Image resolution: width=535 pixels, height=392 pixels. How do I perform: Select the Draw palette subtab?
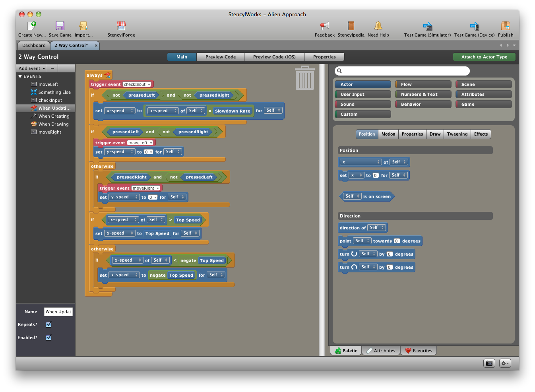click(435, 134)
